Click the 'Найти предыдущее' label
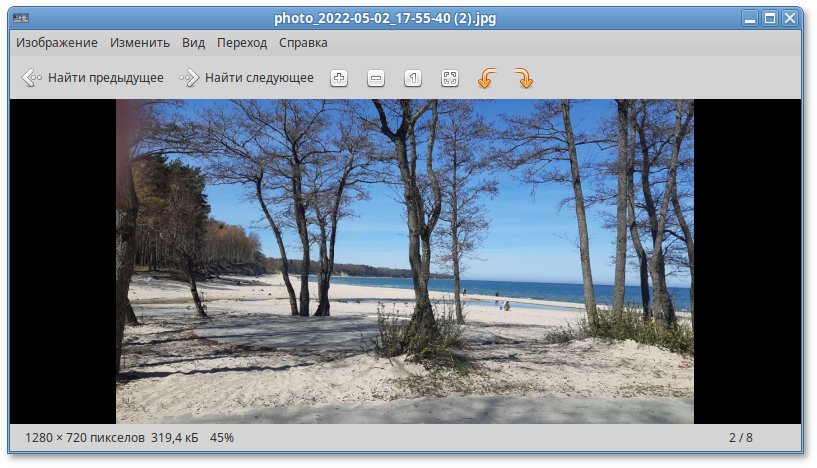The image size is (817, 468). (x=106, y=78)
